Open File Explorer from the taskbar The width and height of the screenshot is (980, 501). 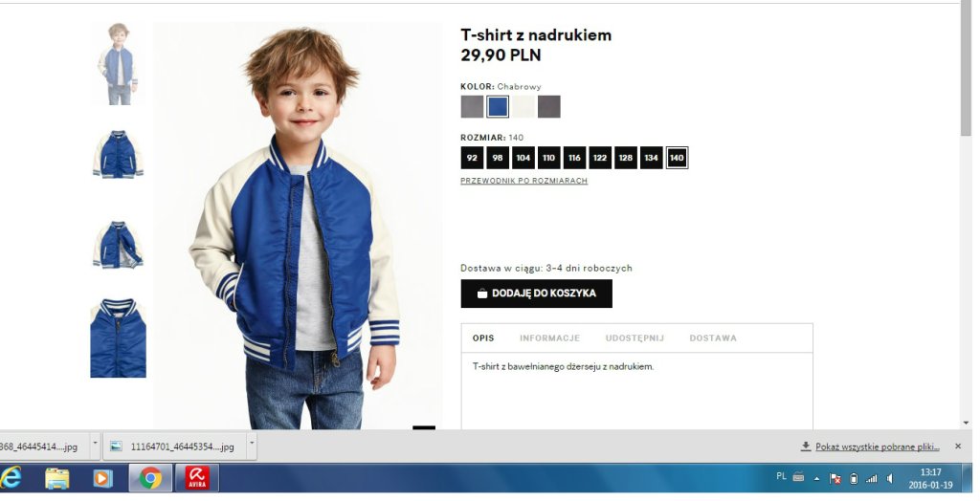tap(56, 478)
